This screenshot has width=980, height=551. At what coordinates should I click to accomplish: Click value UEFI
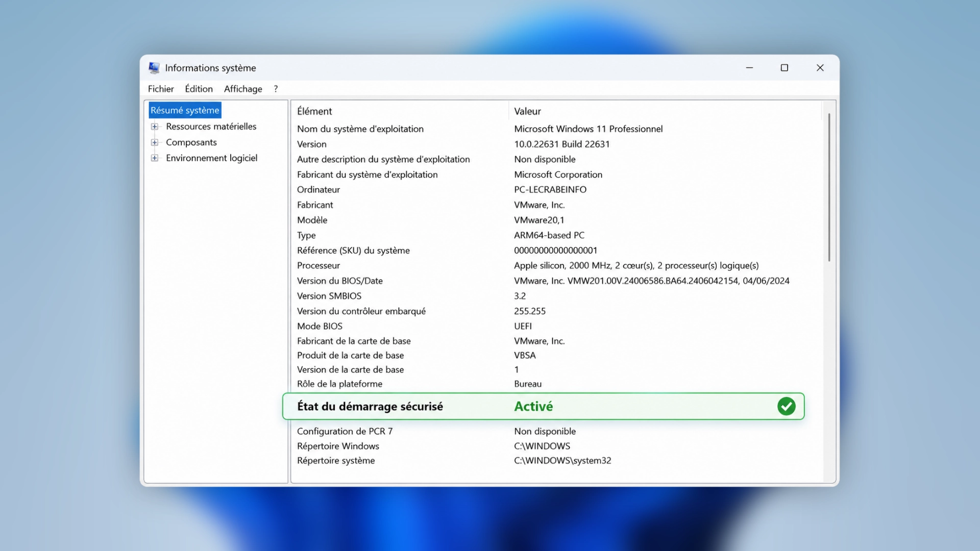[523, 326]
